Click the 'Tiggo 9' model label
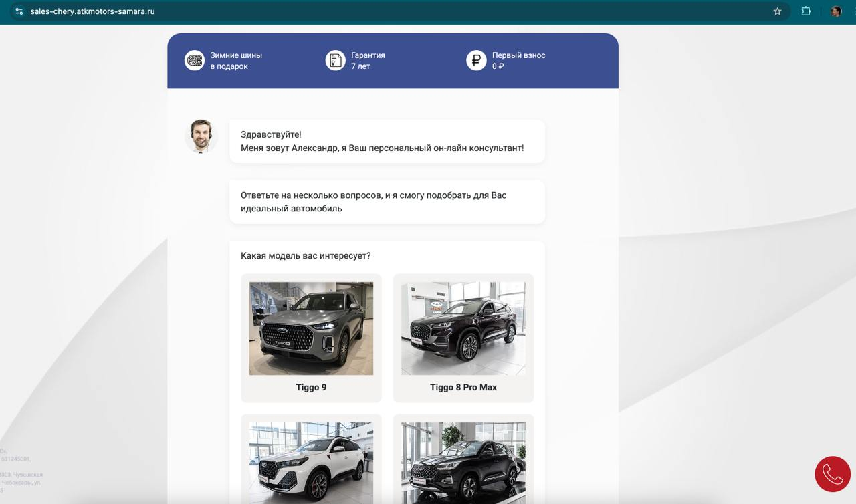Screen dimensions: 856x504 point(311,388)
